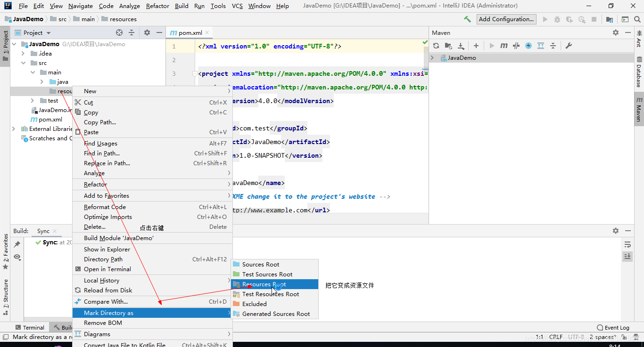Show Maven dependencies diagram icon
The width and height of the screenshot is (644, 347).
click(541, 46)
